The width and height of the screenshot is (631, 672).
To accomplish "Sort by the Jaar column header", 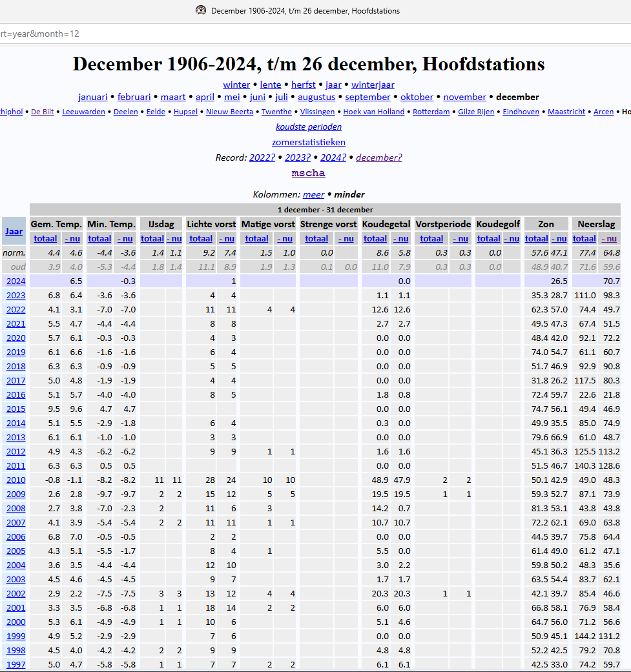I will click(x=14, y=232).
